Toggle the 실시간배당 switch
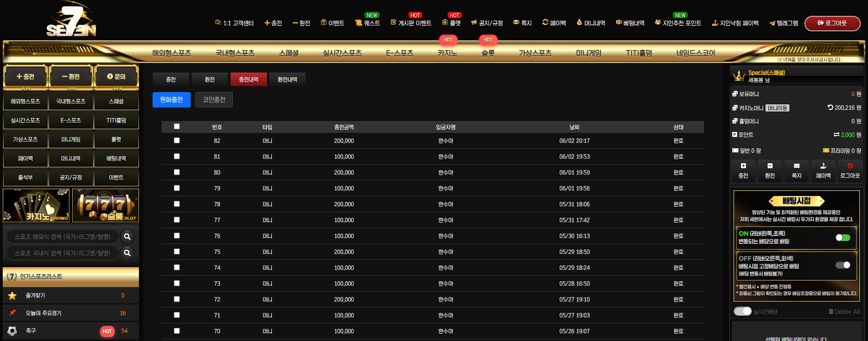The width and height of the screenshot is (868, 341). coord(743,311)
